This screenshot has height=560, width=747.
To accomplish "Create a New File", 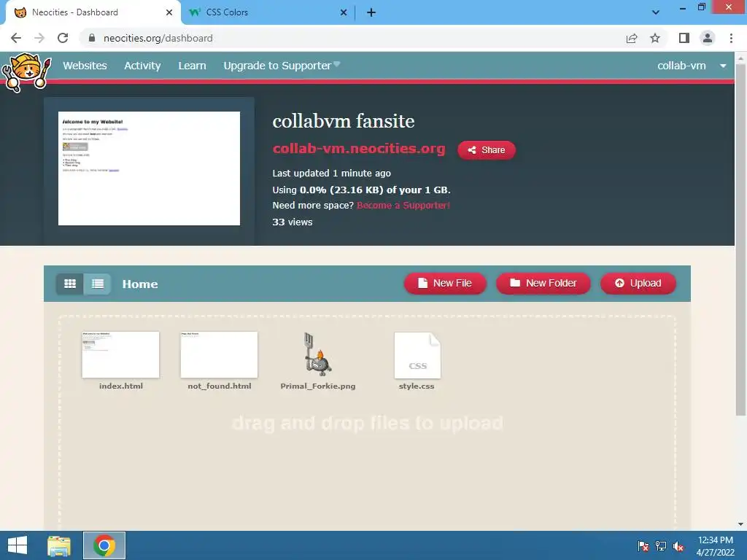I will click(445, 284).
